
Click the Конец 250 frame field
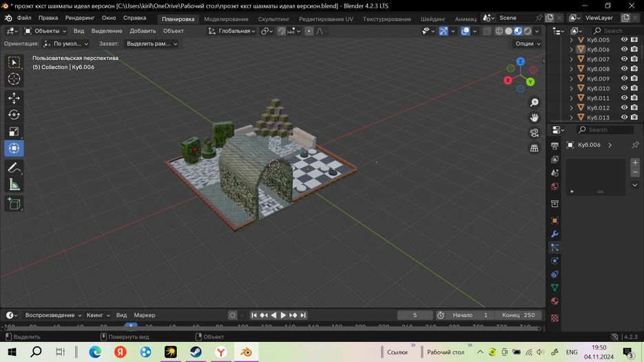click(519, 315)
